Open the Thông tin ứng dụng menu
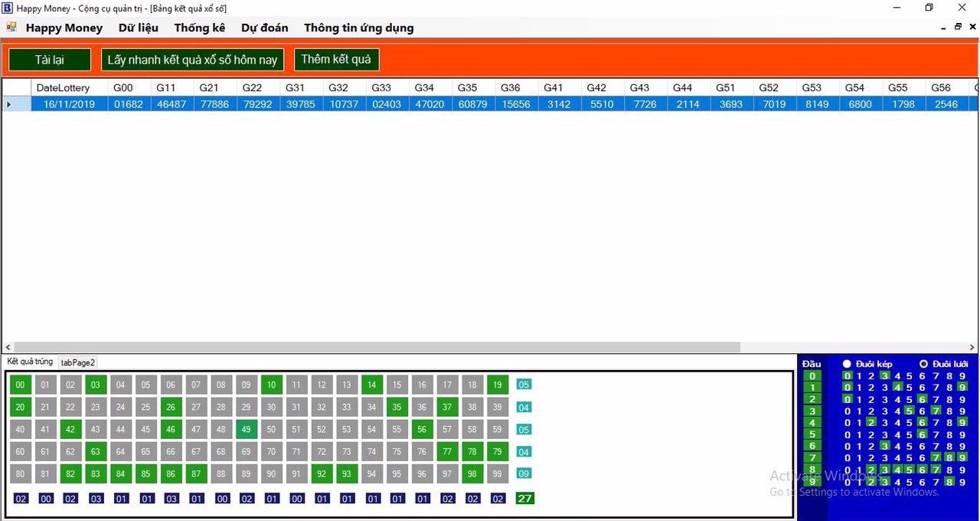Image resolution: width=980 pixels, height=521 pixels. (358, 28)
